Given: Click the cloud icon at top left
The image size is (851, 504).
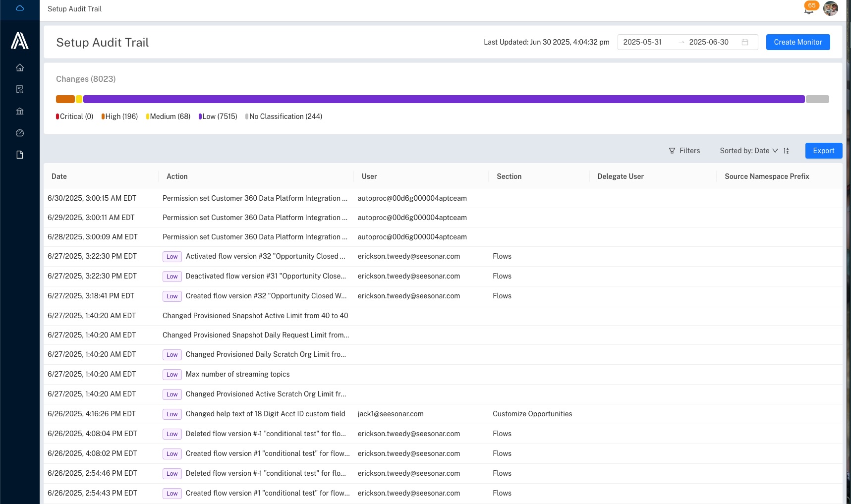Looking at the screenshot, I should [20, 8].
